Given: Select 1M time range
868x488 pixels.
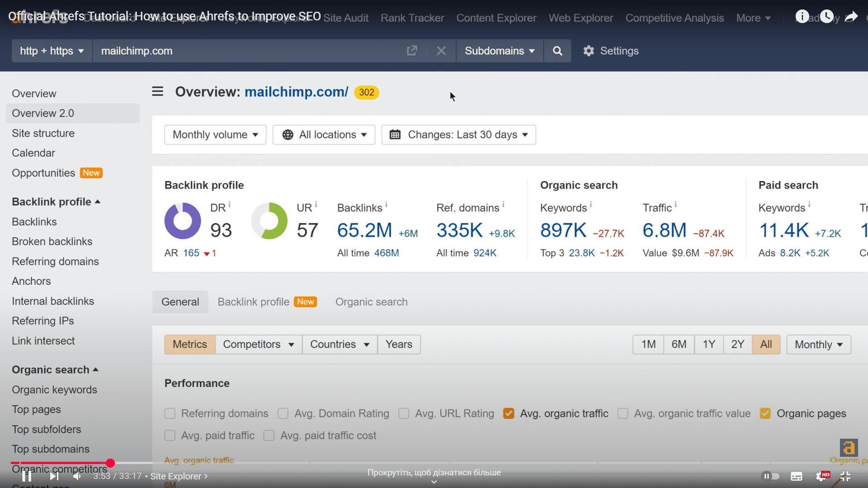Looking at the screenshot, I should point(648,344).
